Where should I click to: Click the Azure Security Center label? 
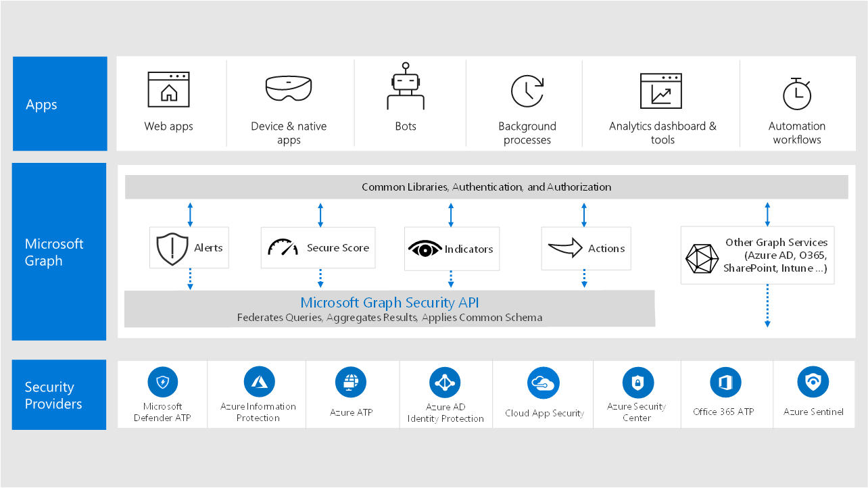click(636, 412)
